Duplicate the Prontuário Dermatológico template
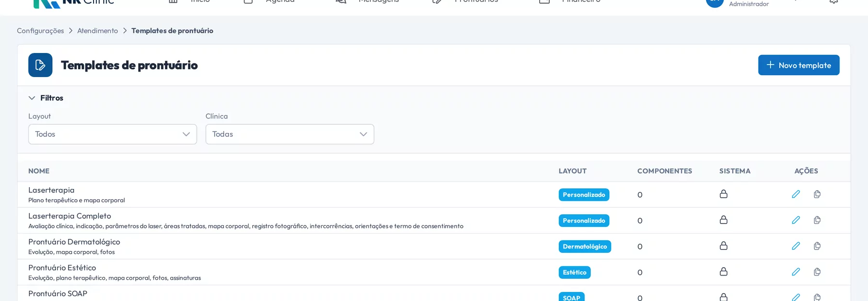Image resolution: width=868 pixels, height=301 pixels. pyautogui.click(x=817, y=246)
